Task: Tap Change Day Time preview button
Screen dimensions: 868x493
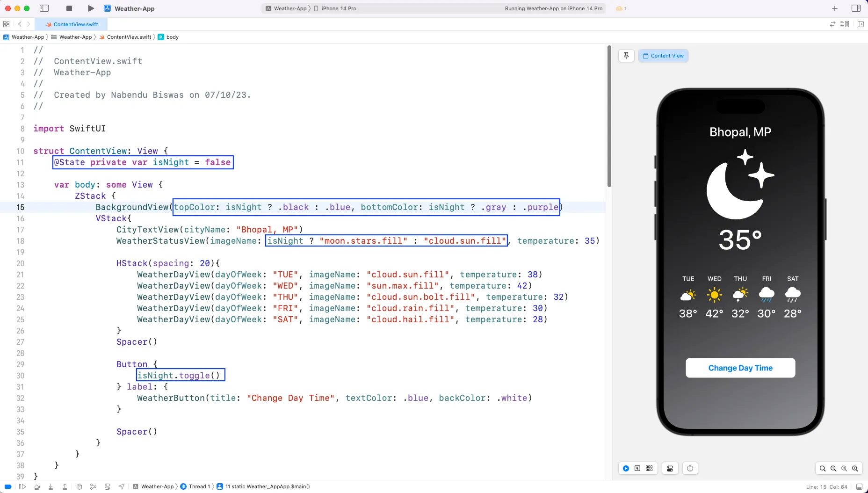Action: (x=740, y=368)
